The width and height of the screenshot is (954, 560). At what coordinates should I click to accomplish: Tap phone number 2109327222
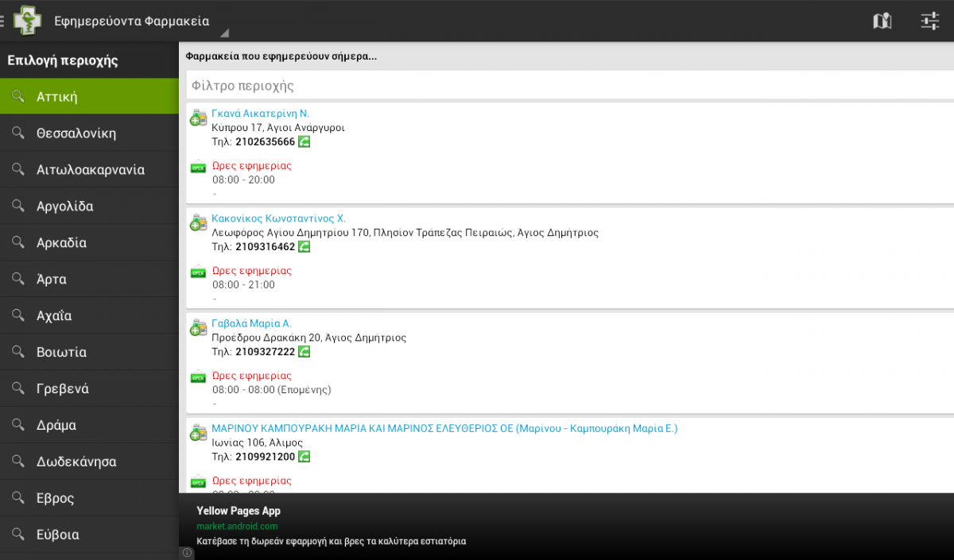point(265,352)
